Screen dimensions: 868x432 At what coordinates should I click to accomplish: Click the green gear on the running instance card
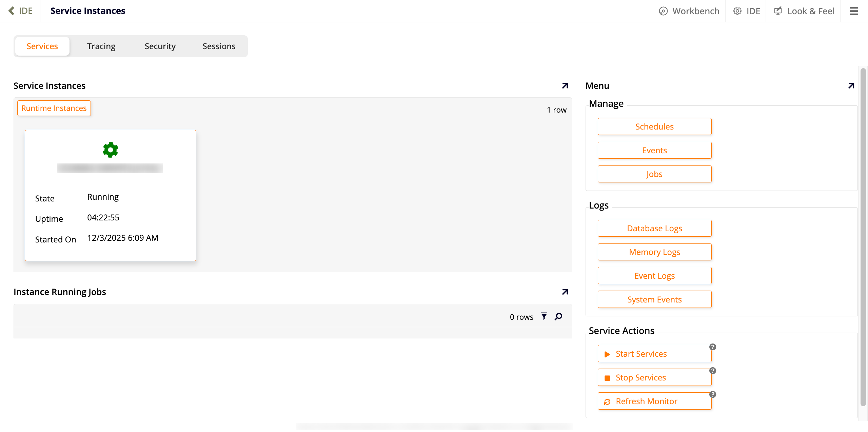[110, 150]
